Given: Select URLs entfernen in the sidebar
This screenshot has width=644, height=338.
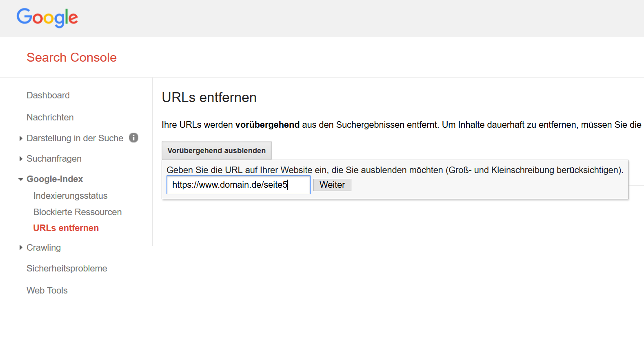Looking at the screenshot, I should (x=66, y=228).
